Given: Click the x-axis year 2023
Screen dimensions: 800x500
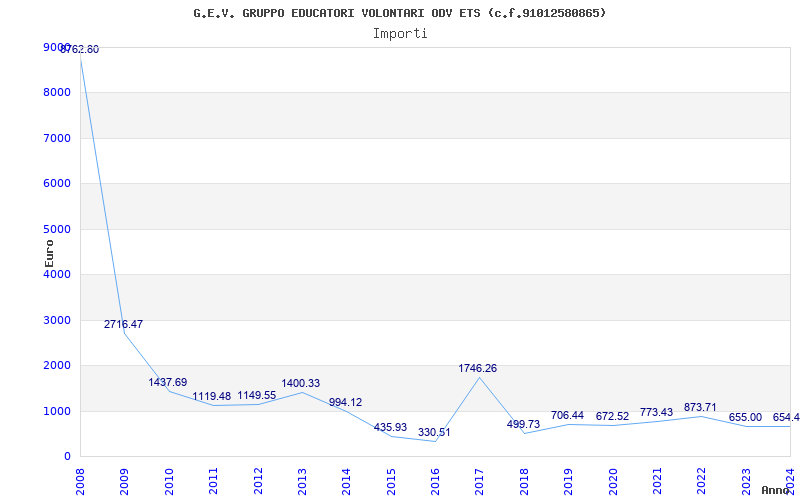Looking at the screenshot, I should (745, 481).
